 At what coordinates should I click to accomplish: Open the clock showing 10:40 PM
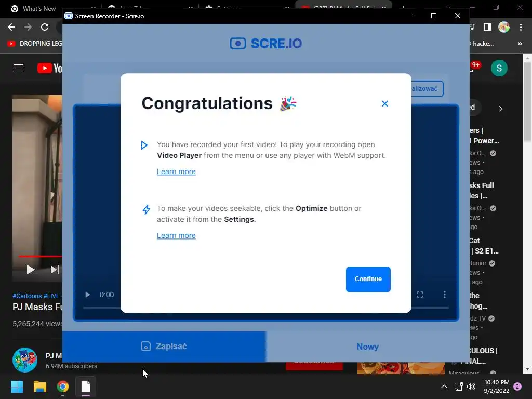click(497, 387)
